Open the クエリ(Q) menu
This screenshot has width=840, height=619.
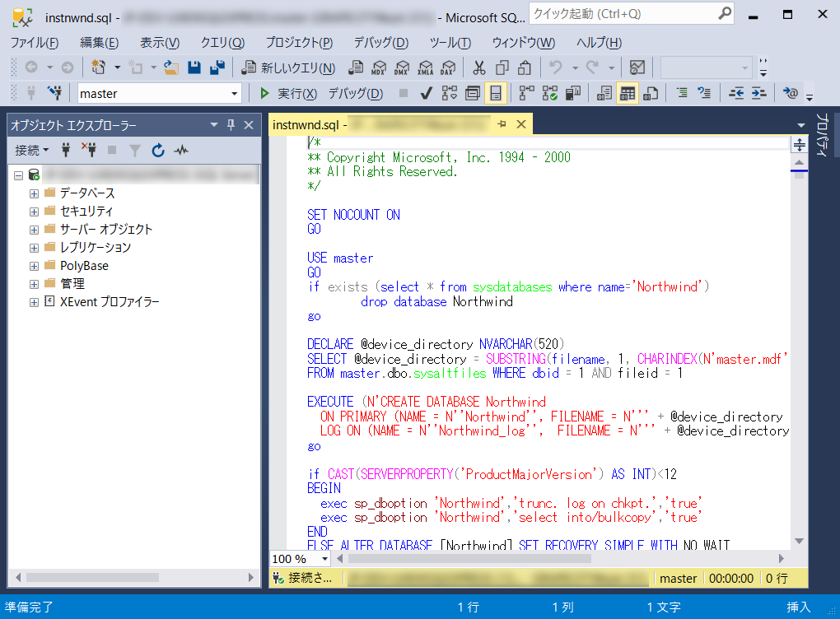222,42
